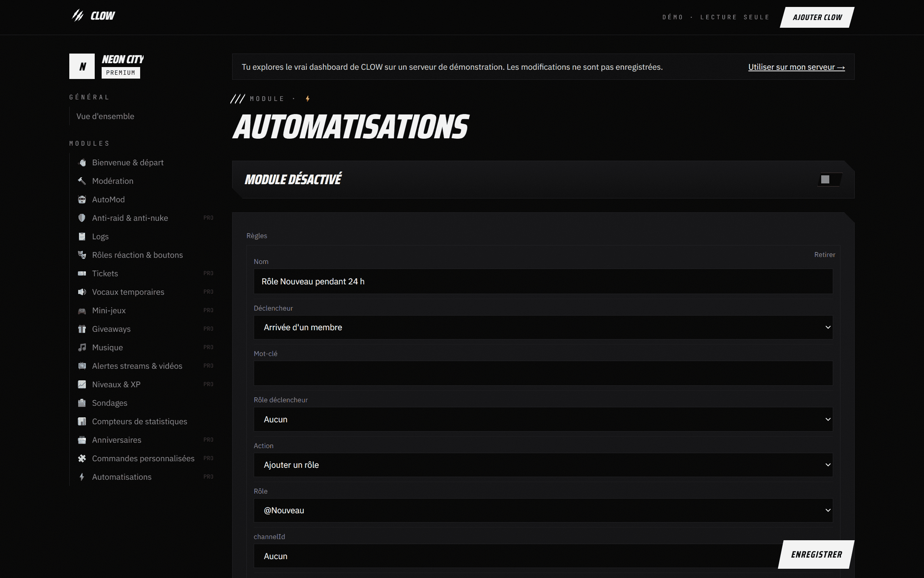
Task: Select Rôles réaction & boutons masks icon
Action: click(x=82, y=255)
